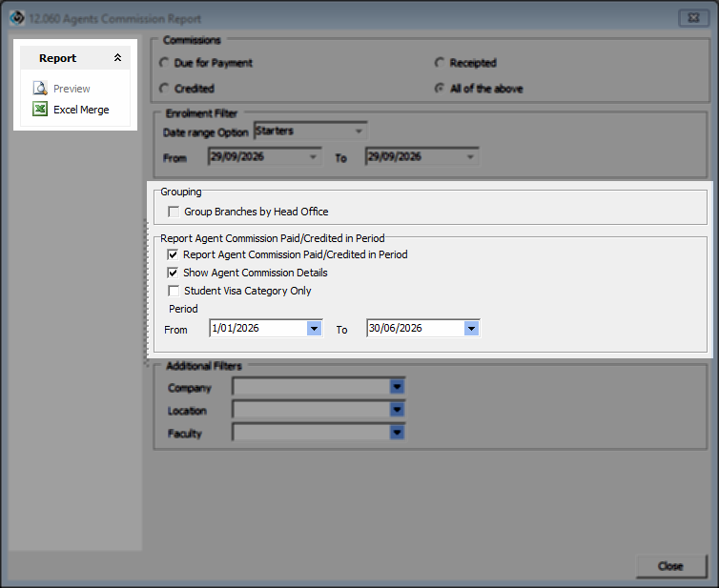Uncheck Report Agent Commission Paid/Credited in Period
This screenshot has height=588, width=719.
[173, 254]
